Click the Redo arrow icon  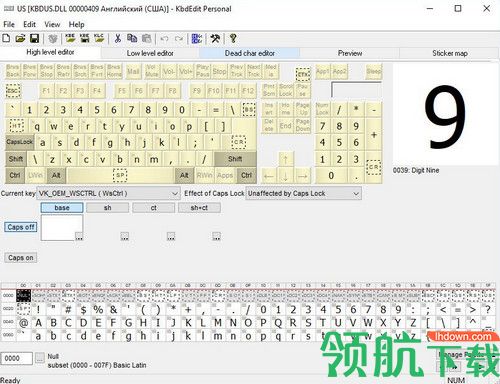coord(179,39)
